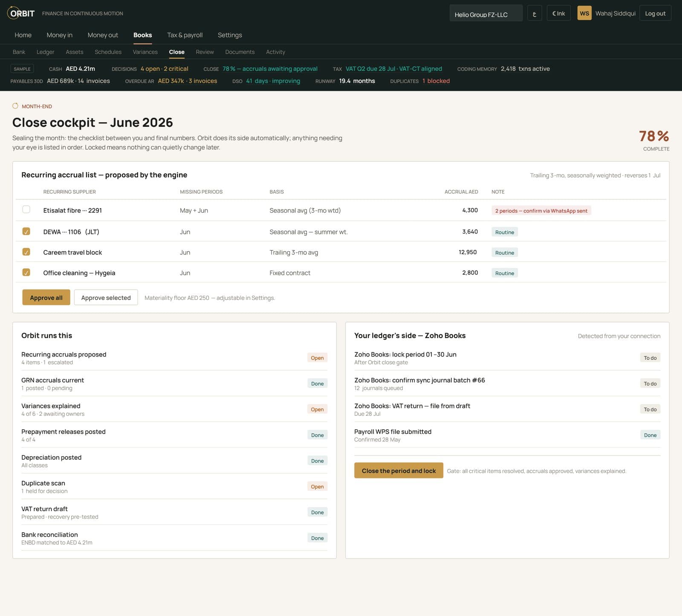Open the Tax & payroll menu

click(185, 35)
